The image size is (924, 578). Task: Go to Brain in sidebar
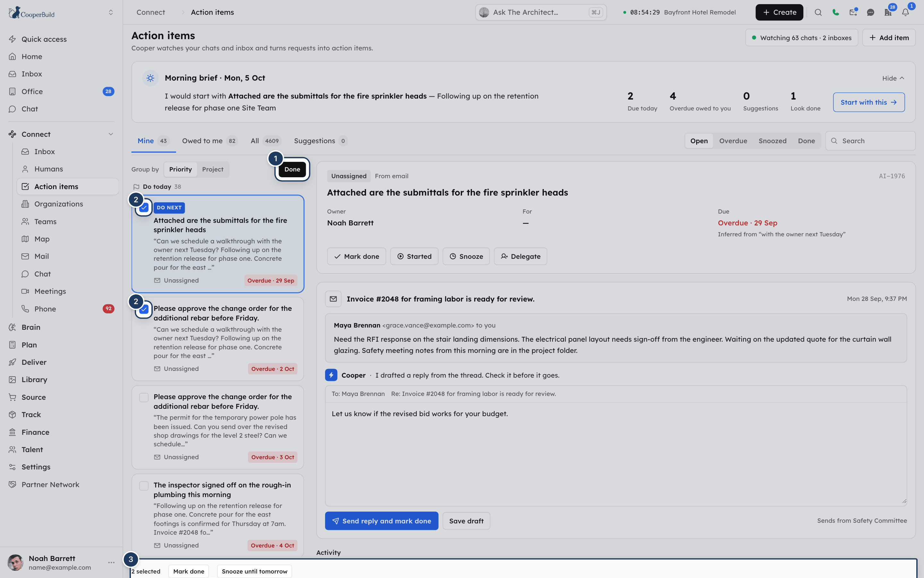pos(31,327)
